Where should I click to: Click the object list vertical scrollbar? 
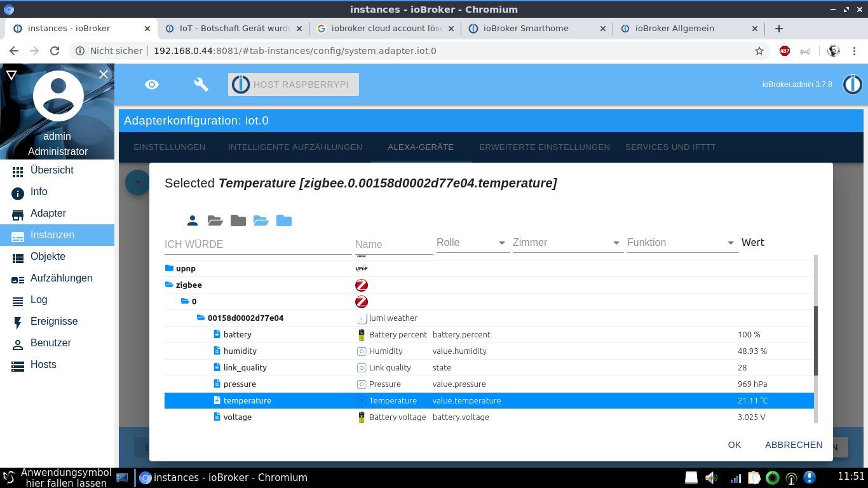(x=816, y=341)
